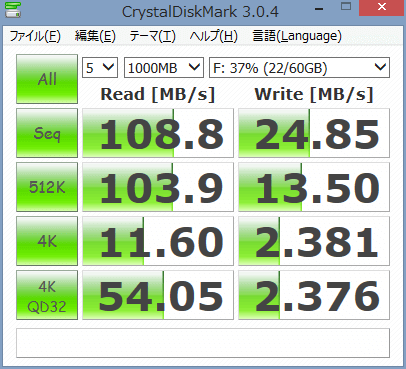Start the 512K benchmark

pyautogui.click(x=47, y=187)
